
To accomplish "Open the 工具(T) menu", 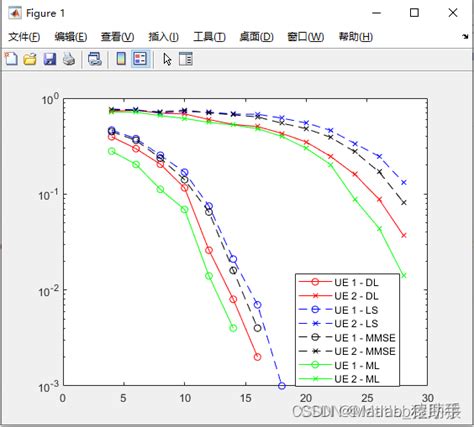I will [209, 37].
